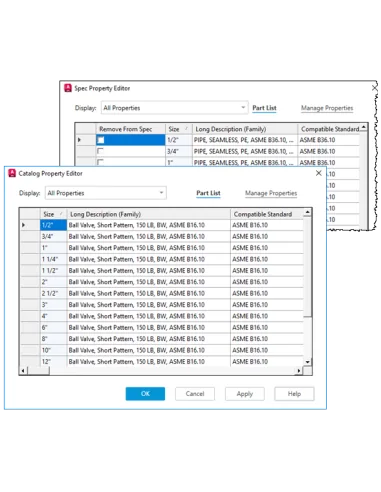
Task: Click the scroll right arrow in the catalog table
Action: [299, 370]
